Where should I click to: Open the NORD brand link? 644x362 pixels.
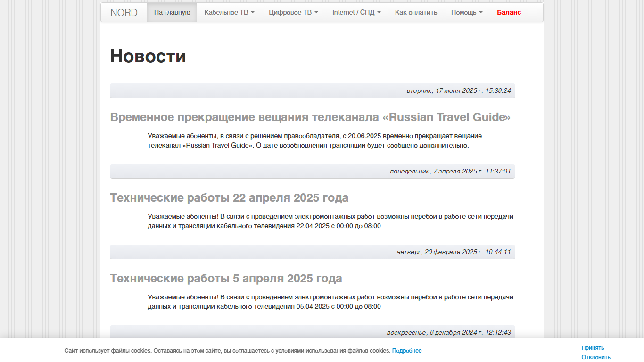click(x=124, y=13)
